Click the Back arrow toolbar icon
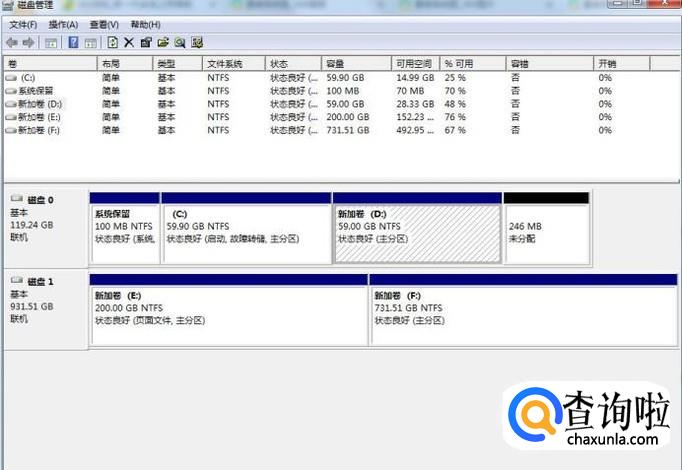Image resolution: width=682 pixels, height=470 pixels. coord(12,43)
